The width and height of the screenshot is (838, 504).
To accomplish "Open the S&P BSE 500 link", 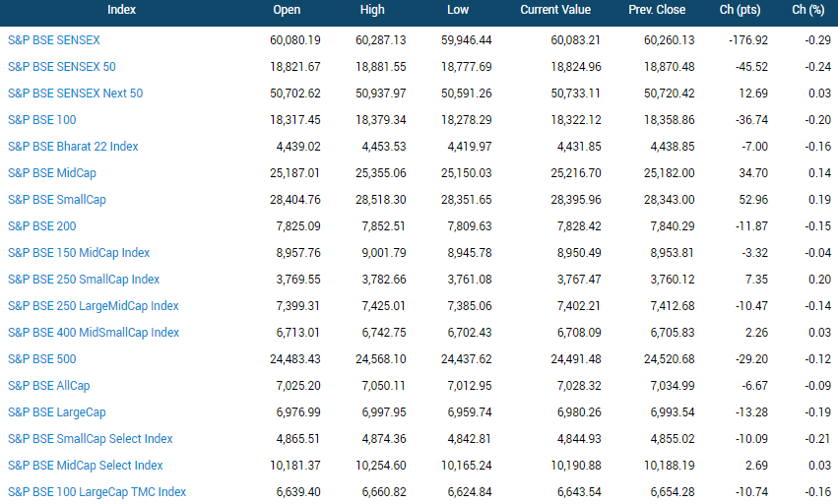I will click(x=42, y=359).
